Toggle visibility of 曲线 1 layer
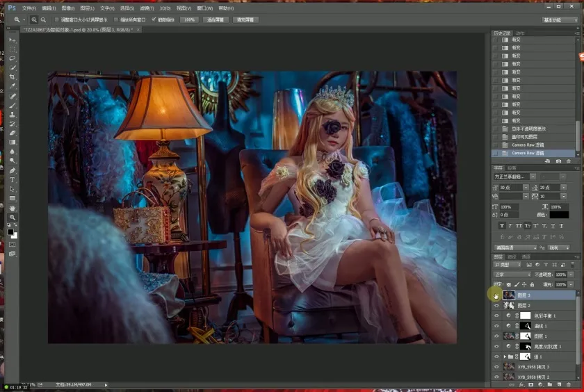Screen dimensions: 584x392 pyautogui.click(x=496, y=325)
